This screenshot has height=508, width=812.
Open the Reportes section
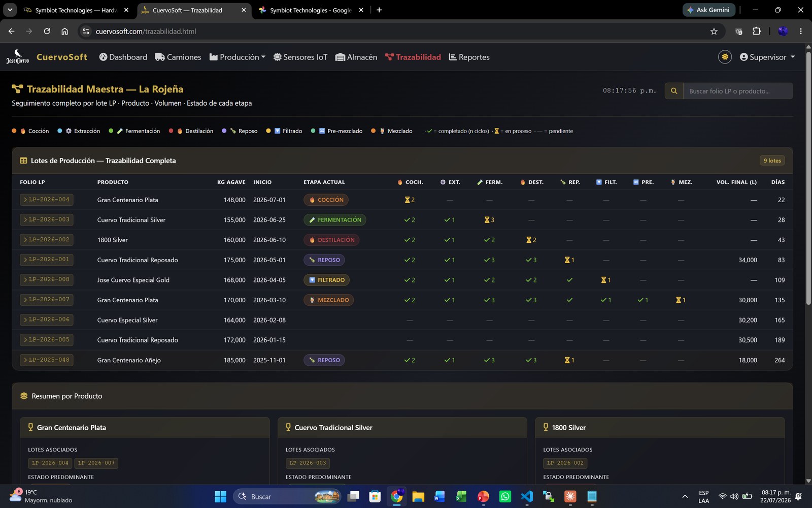(x=469, y=57)
